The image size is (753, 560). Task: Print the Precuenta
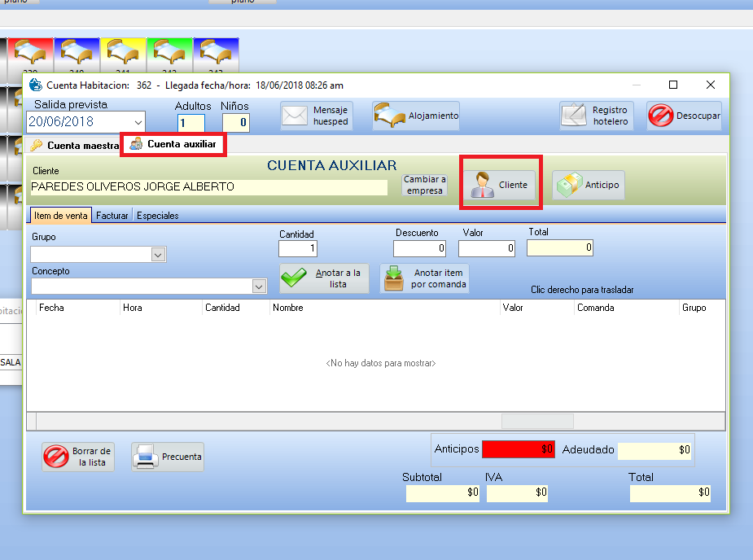168,457
